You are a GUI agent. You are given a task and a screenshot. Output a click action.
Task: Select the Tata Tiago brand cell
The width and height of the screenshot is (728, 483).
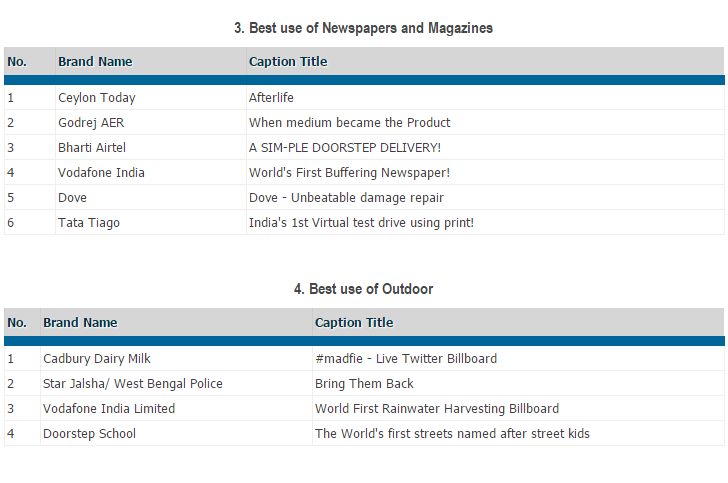[x=89, y=223]
